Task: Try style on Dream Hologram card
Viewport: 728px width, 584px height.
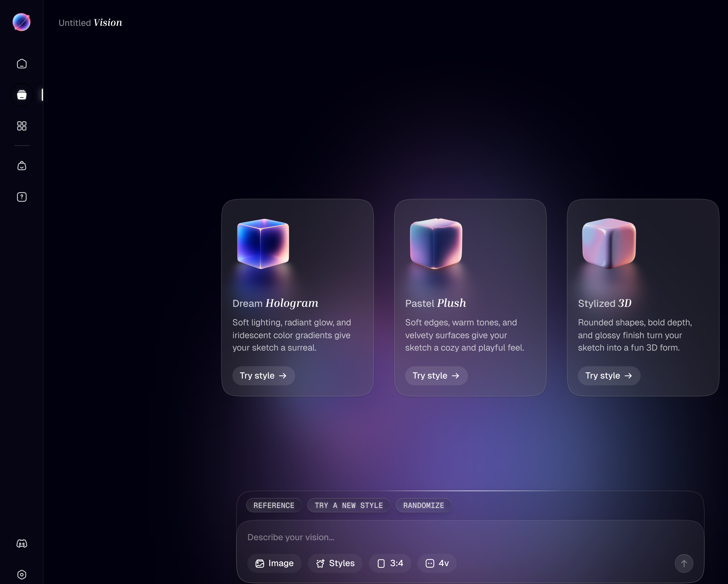Action: click(263, 376)
